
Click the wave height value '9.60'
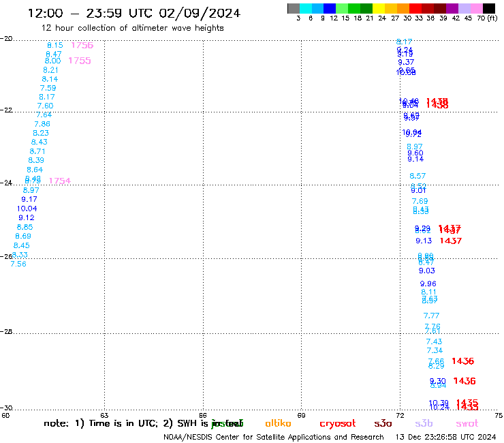(415, 153)
